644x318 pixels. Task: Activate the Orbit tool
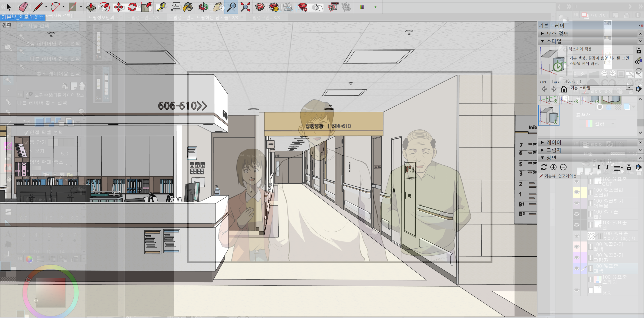(x=204, y=7)
